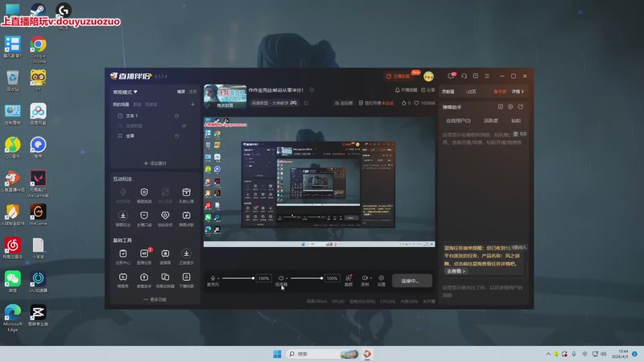The image size is (644, 362).
Task: Open the 弹幕点歌 icon
Action: point(187,216)
